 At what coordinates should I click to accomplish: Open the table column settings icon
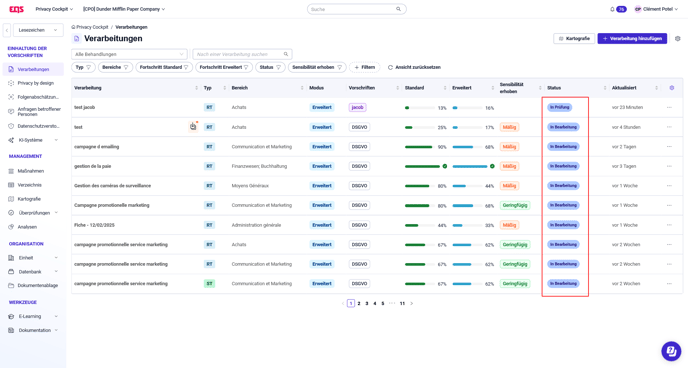671,88
